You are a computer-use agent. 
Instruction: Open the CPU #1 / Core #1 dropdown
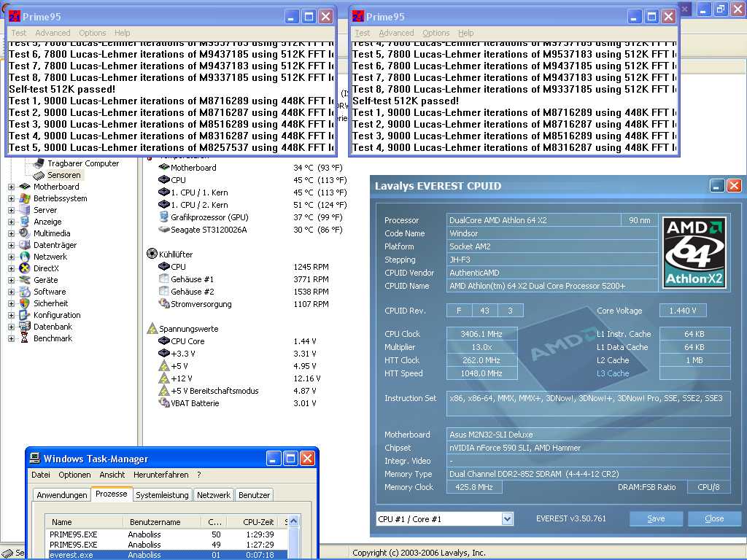pyautogui.click(x=508, y=519)
